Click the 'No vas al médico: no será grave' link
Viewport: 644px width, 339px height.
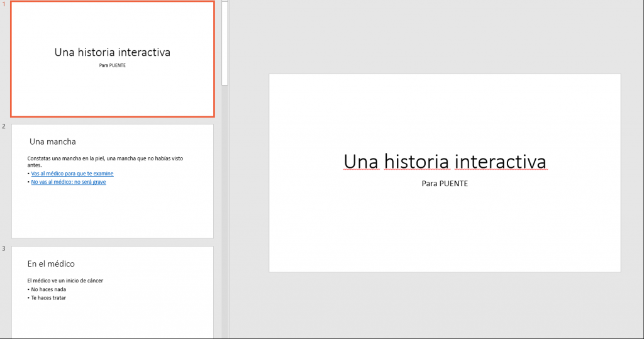tap(69, 182)
